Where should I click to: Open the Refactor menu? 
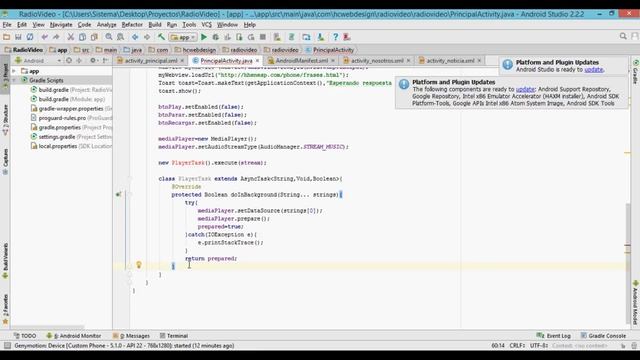click(132, 25)
